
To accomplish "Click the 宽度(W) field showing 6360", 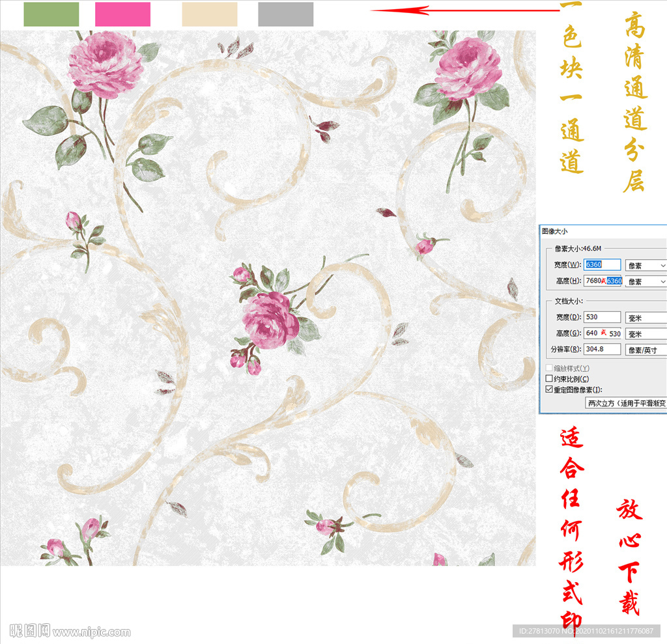I will point(603,265).
